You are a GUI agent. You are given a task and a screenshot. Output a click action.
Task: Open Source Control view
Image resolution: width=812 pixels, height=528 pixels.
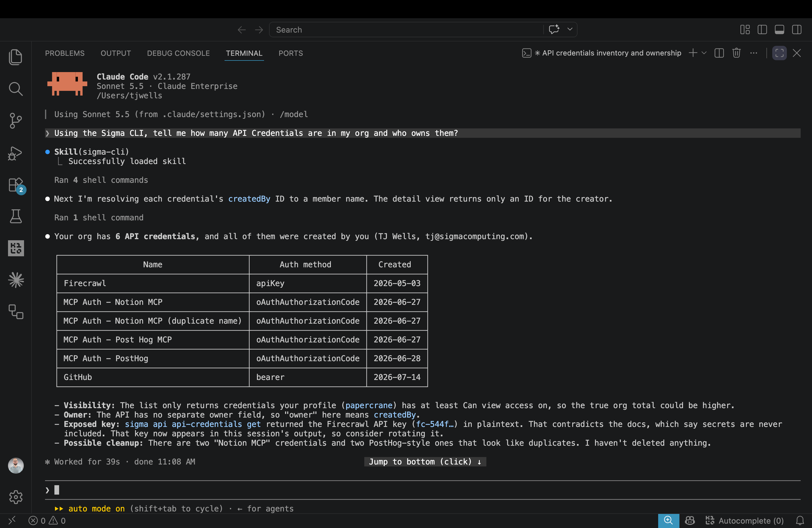tap(16, 121)
